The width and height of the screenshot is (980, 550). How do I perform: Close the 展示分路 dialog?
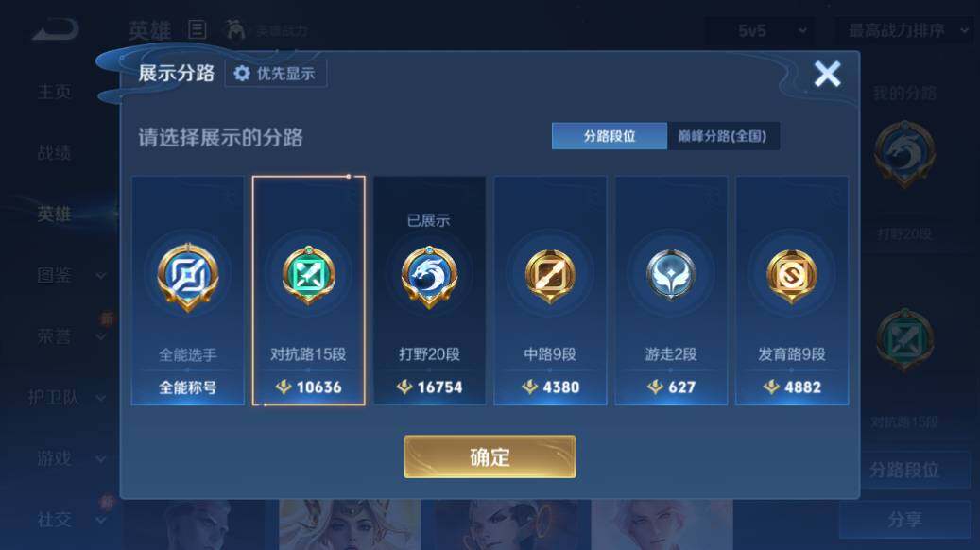pyautogui.click(x=828, y=74)
